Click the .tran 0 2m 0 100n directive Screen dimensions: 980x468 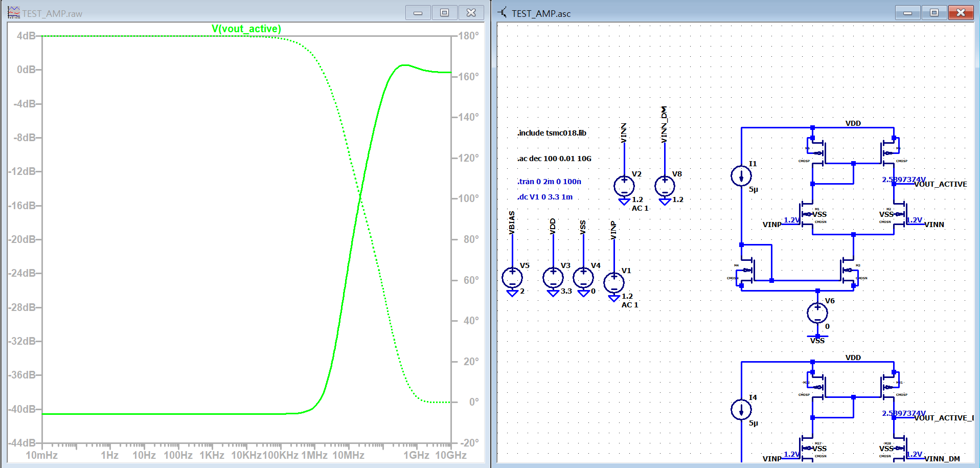pos(549,182)
